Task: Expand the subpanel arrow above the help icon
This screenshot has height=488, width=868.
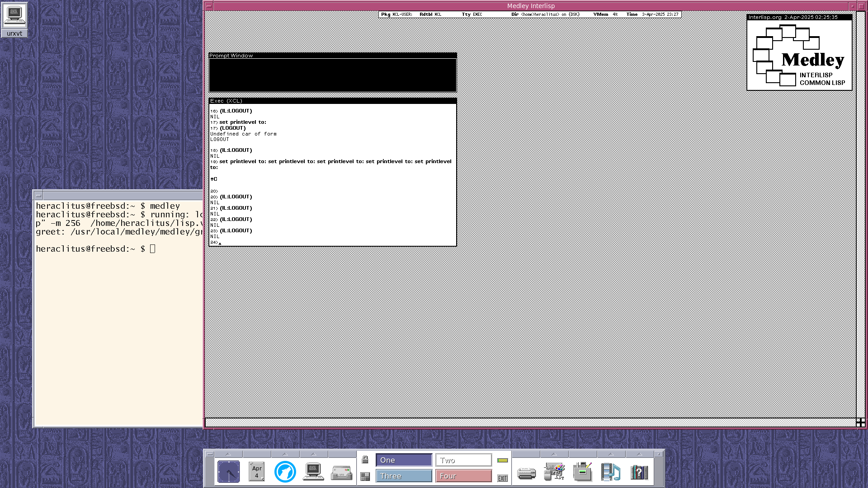Action: pyautogui.click(x=639, y=454)
